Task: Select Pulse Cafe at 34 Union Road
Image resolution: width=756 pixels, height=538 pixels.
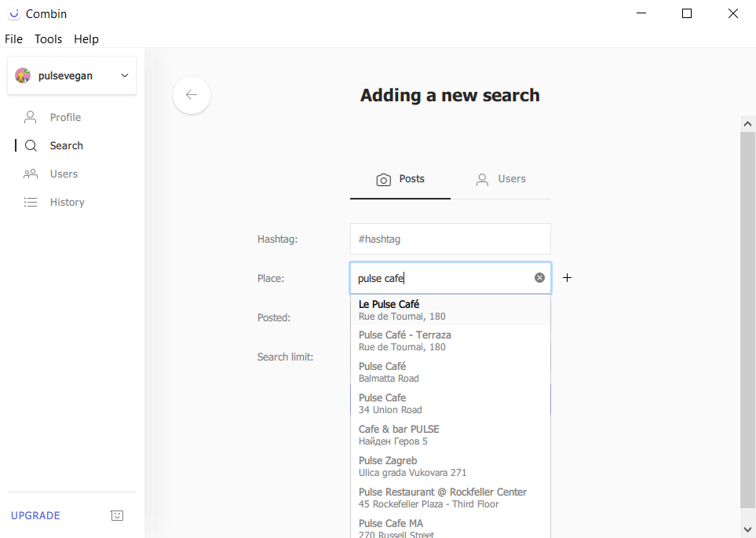Action: [x=451, y=404]
